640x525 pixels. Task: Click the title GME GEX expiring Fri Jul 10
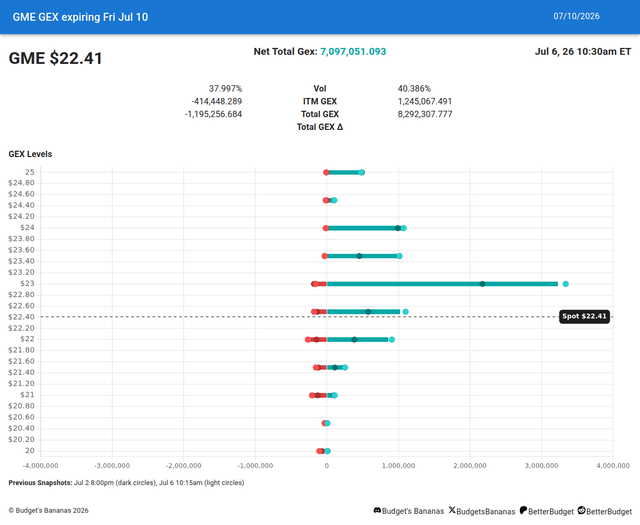[80, 17]
